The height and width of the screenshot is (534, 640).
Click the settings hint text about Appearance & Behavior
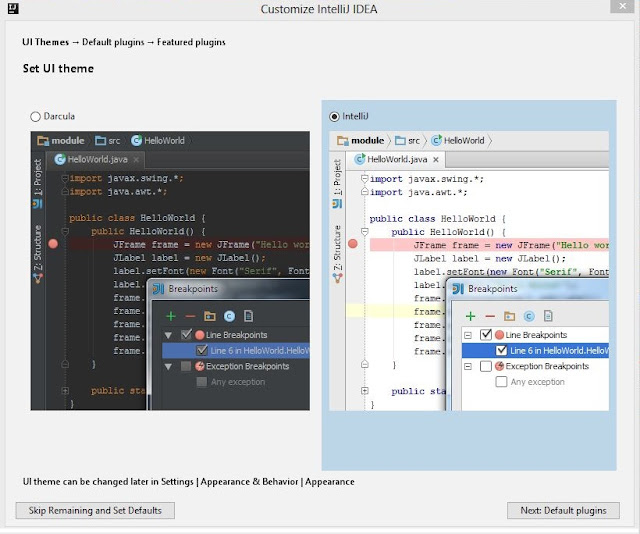coord(189,482)
